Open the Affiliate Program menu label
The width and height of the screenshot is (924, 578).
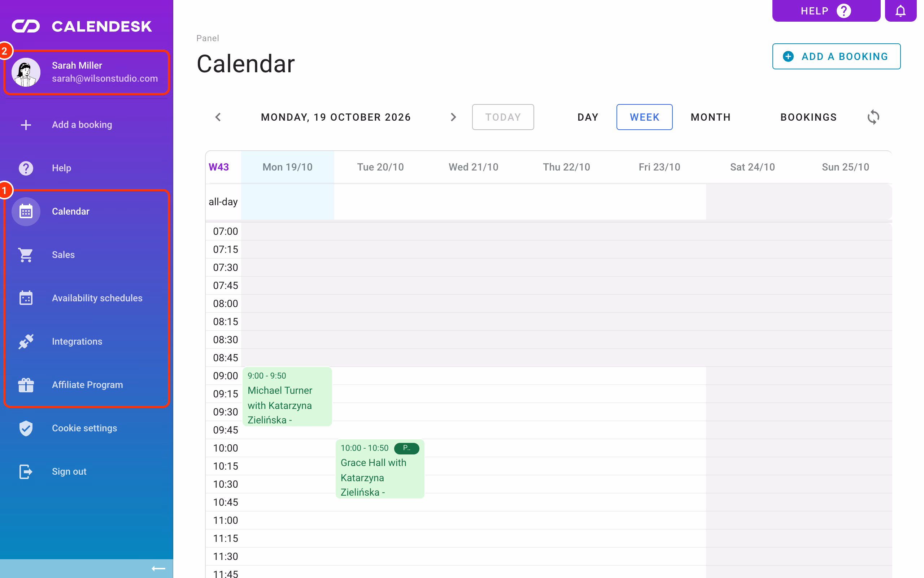tap(87, 385)
